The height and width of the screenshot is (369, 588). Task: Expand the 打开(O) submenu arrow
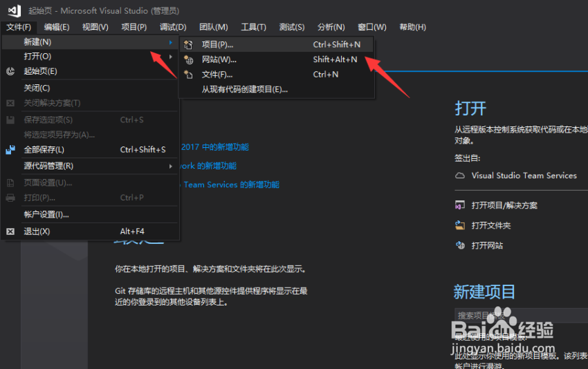[x=171, y=57]
